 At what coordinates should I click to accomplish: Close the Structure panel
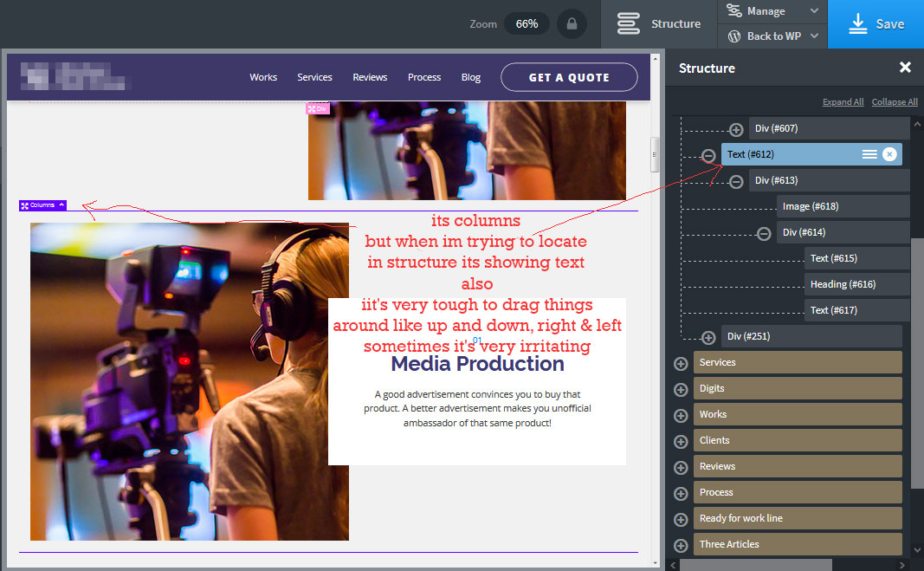905,68
